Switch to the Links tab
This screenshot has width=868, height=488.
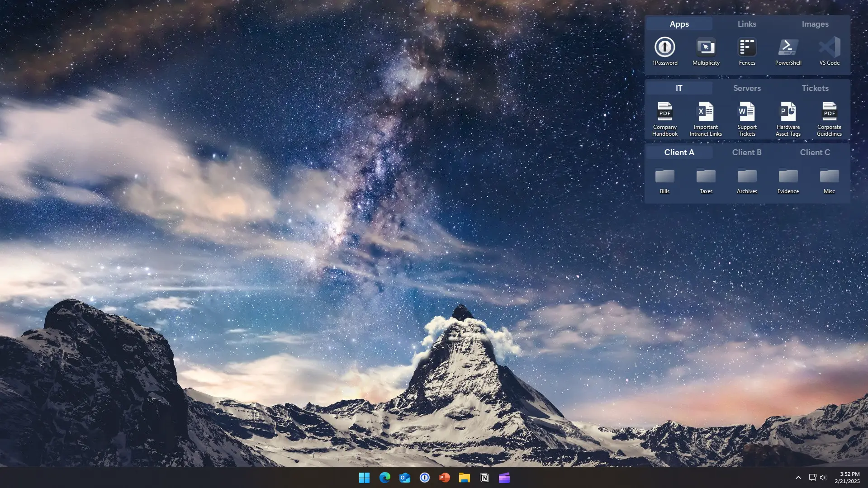coord(746,24)
